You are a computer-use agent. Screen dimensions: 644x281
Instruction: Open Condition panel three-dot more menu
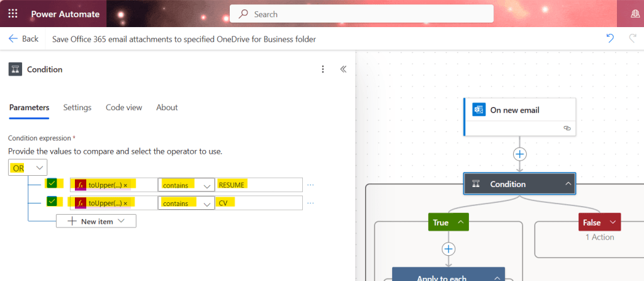(x=323, y=69)
